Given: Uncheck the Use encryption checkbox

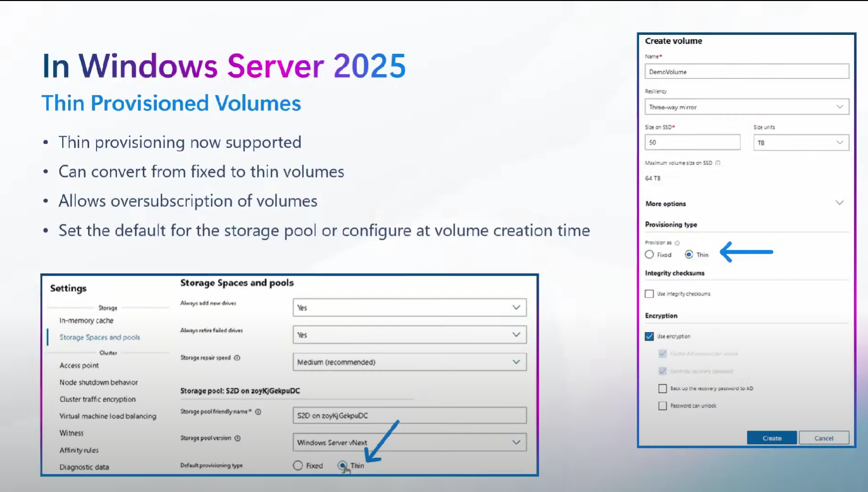Looking at the screenshot, I should [649, 336].
